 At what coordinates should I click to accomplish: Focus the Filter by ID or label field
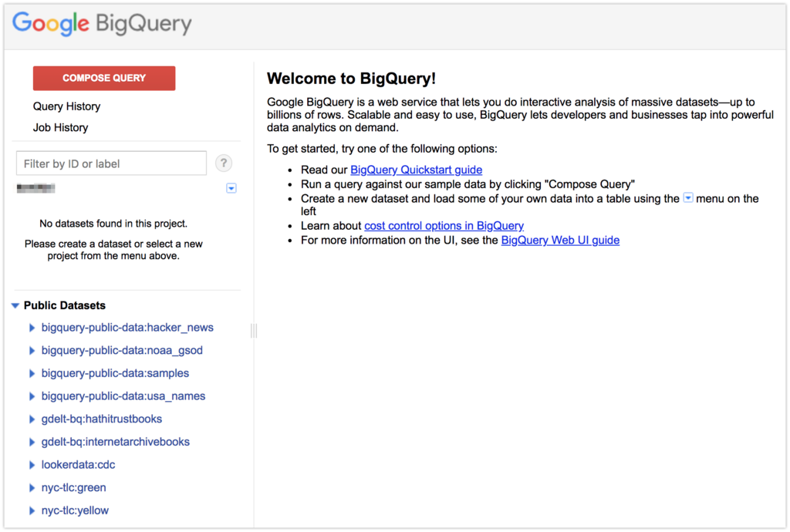point(111,163)
